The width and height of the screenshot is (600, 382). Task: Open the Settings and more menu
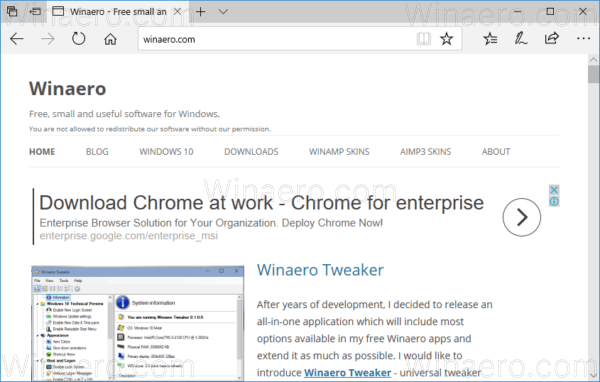[x=583, y=39]
